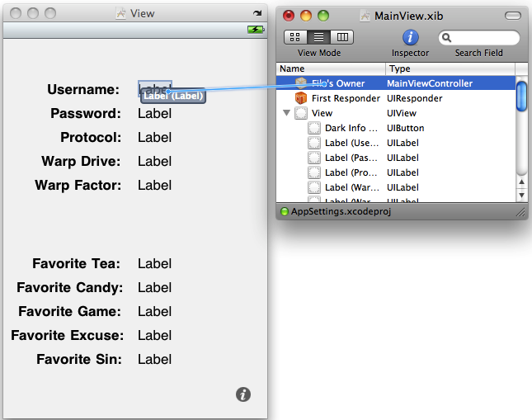Select the Label (Use...) UILabel icon
Viewport: 532px width, 420px height.
(314, 143)
